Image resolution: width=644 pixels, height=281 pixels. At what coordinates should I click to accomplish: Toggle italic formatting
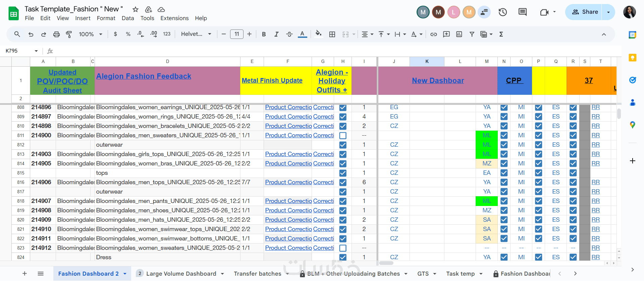point(276,34)
